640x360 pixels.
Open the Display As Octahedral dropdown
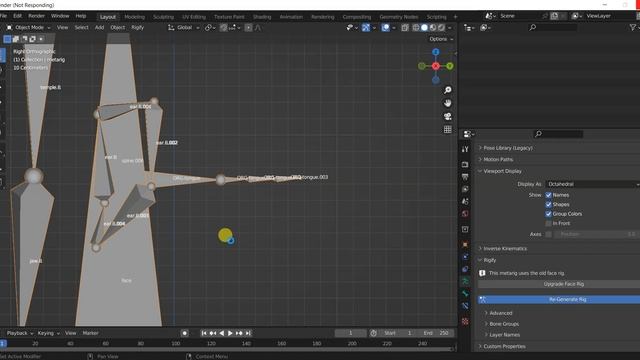click(x=593, y=184)
